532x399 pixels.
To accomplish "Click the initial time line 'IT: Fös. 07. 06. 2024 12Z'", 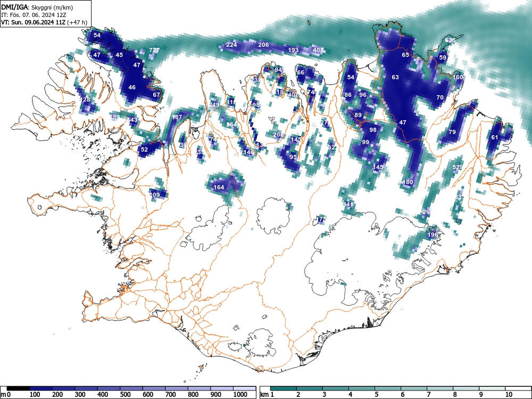I will point(34,15).
